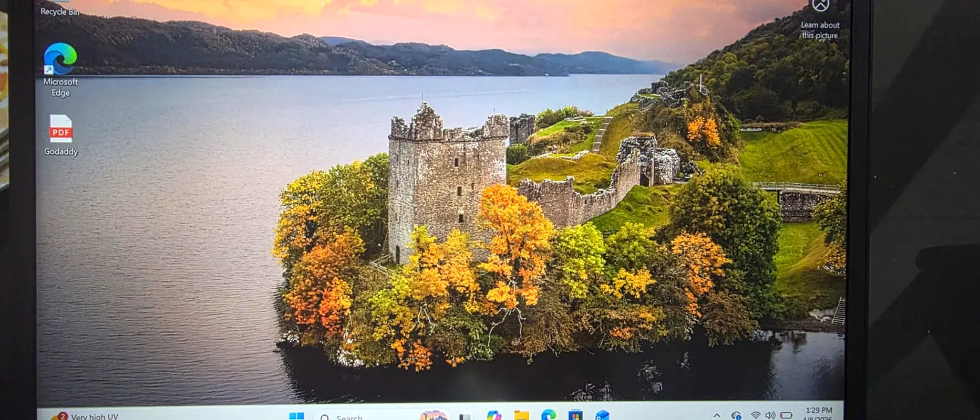Click the tray icon beside the Wi-Fi icon
This screenshot has width=980, height=420.
point(736,416)
